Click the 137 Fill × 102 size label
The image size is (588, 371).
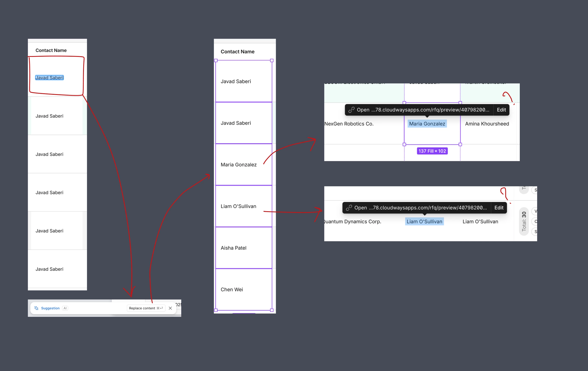pos(432,151)
